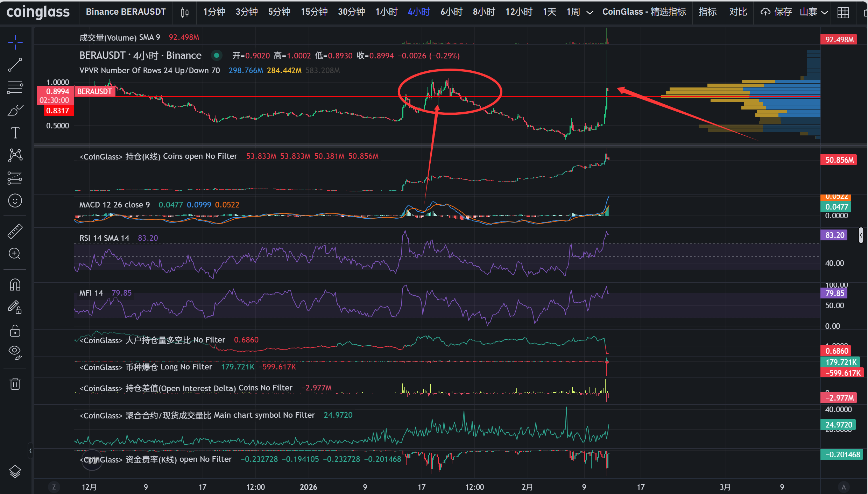Toggle lock all drawing tools
The height and width of the screenshot is (494, 868).
coord(15,331)
